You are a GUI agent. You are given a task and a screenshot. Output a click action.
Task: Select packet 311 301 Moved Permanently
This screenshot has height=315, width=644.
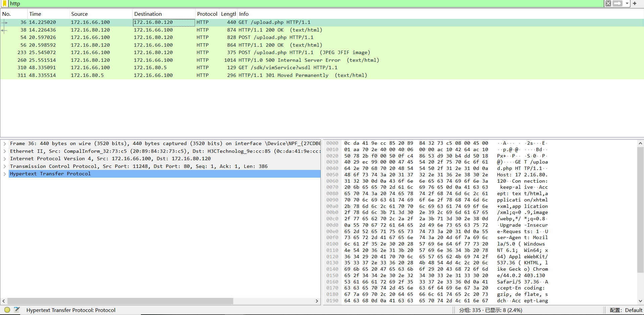(322, 75)
